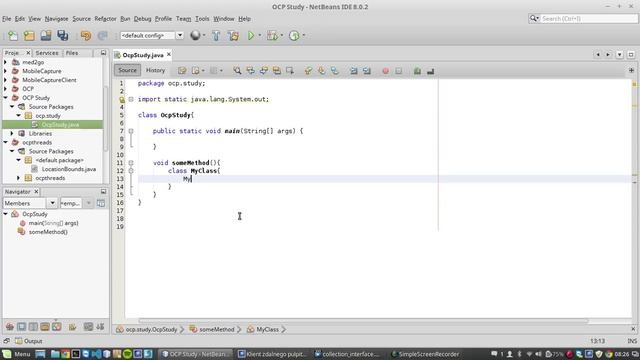Click the Comment selection icon in editor toolbar
The height and width of the screenshot is (360, 640).
point(417,71)
